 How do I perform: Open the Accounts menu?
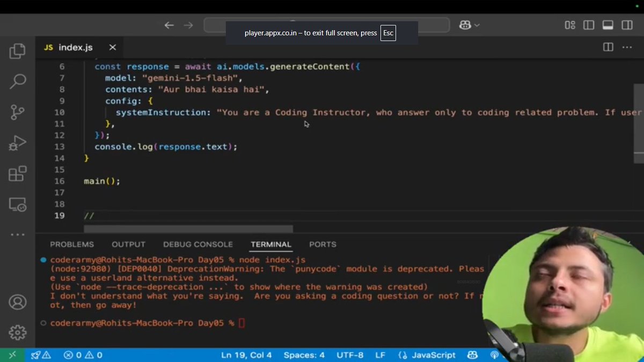coord(17,301)
